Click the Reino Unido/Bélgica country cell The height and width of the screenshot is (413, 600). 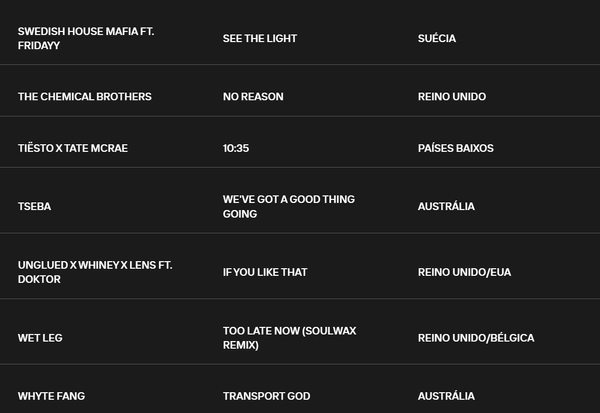[476, 338]
